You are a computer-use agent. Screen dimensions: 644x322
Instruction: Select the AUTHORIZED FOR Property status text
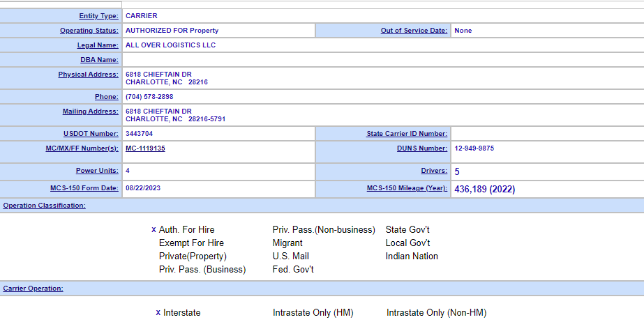(x=172, y=31)
